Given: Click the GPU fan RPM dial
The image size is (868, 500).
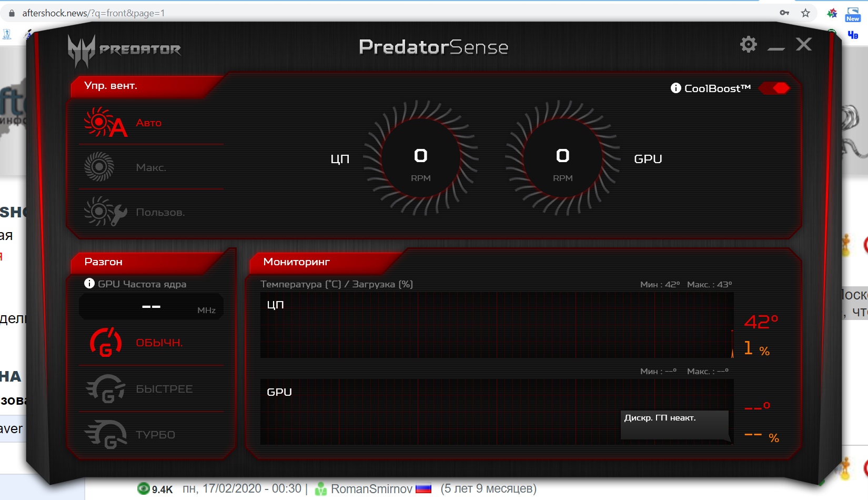Looking at the screenshot, I should (x=562, y=158).
